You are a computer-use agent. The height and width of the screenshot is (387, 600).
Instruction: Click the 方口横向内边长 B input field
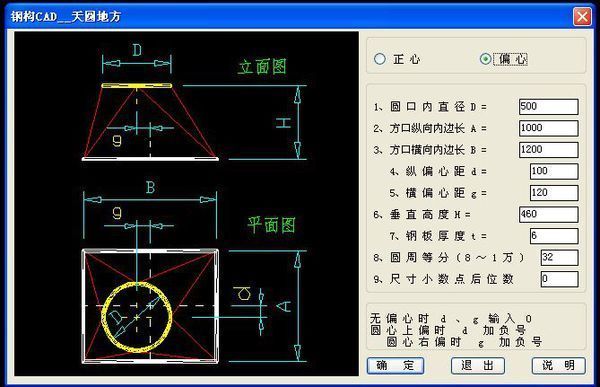(549, 150)
